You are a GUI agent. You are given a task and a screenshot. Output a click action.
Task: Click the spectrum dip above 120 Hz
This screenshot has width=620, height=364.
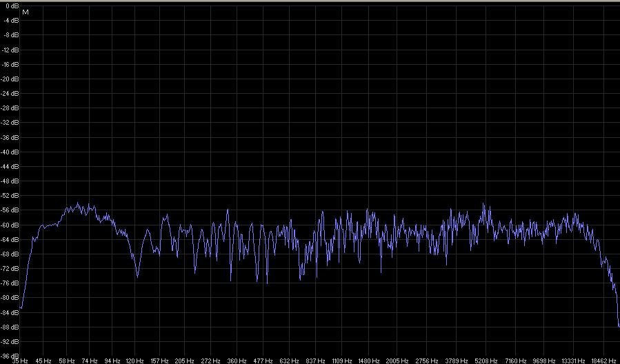point(137,276)
